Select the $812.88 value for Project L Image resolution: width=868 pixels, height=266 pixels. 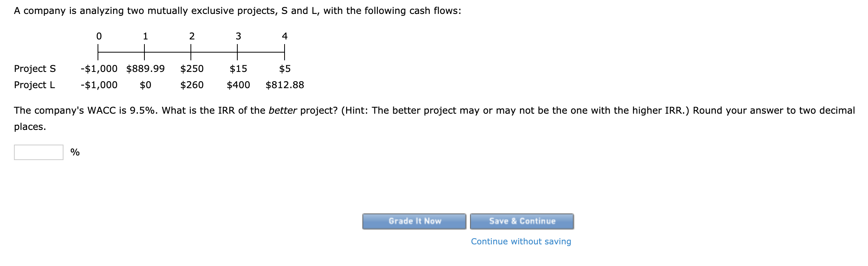285,85
